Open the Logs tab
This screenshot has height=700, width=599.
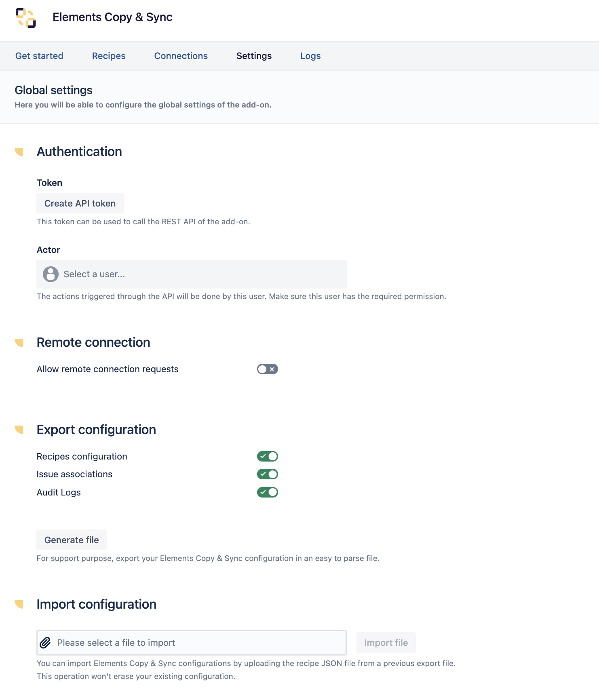tap(310, 56)
